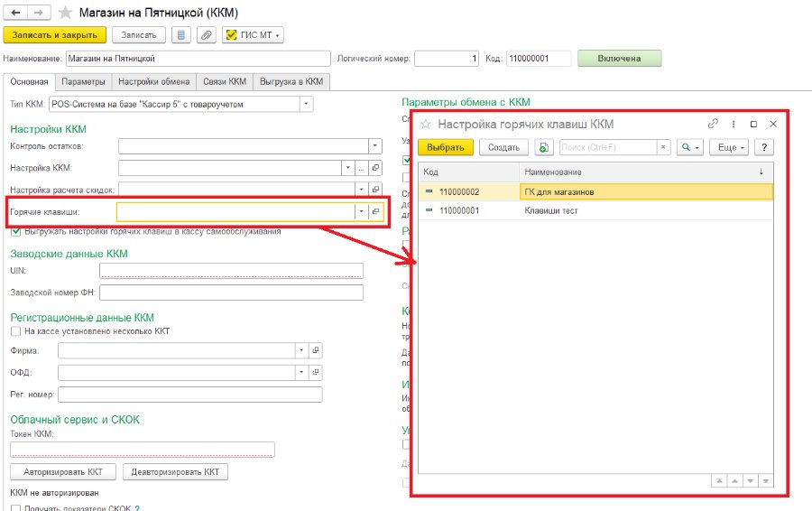The image size is (812, 511).
Task: Expand the Горячие клавиши dropdown arrow
Action: click(362, 211)
